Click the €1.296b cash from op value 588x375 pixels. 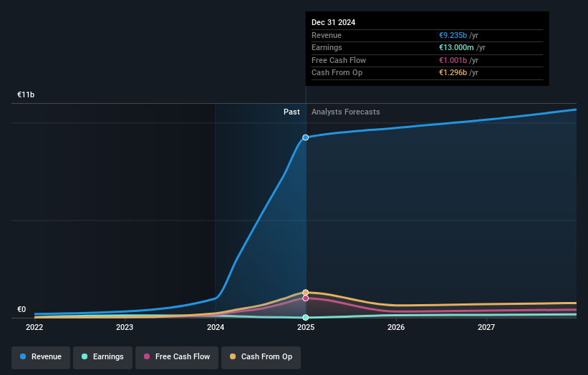coord(453,73)
